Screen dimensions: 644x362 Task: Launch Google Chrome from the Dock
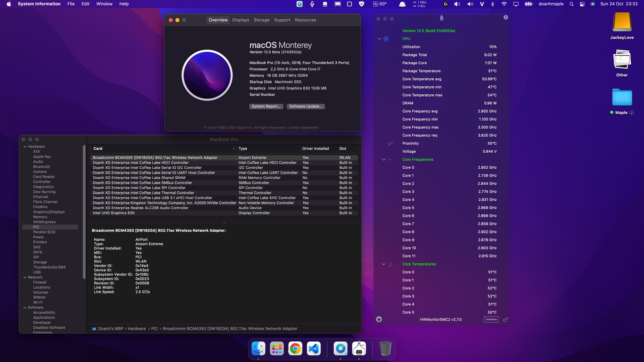click(295, 348)
